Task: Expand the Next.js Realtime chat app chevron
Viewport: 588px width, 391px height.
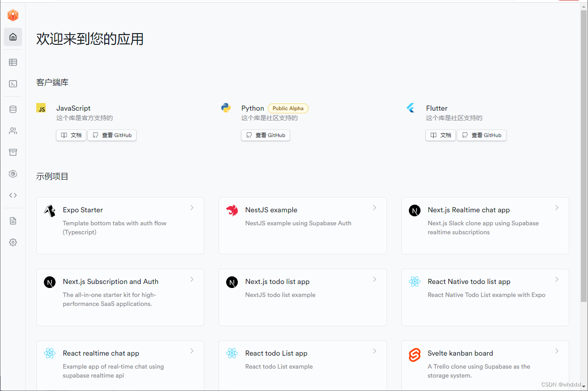Action: (x=557, y=207)
